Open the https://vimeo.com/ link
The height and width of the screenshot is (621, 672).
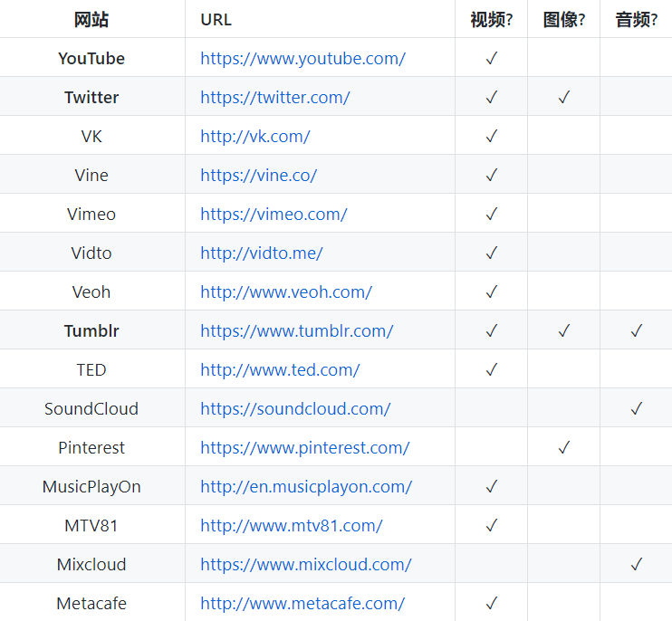click(274, 215)
